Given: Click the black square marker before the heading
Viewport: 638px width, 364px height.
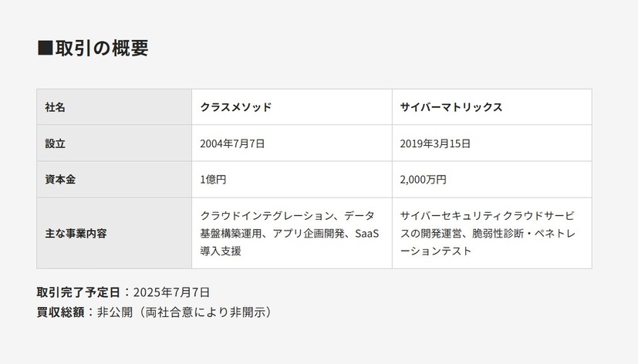Looking at the screenshot, I should coord(45,49).
